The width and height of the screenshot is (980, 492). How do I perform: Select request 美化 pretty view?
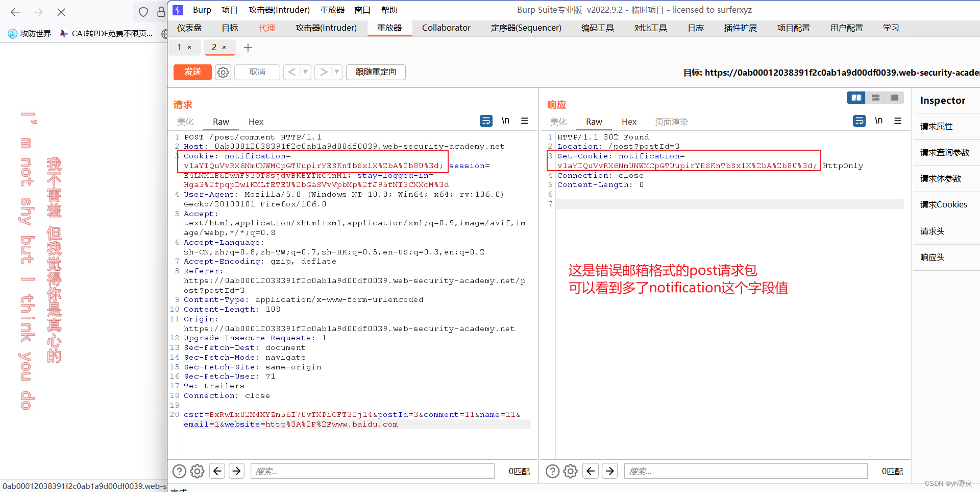pos(185,122)
